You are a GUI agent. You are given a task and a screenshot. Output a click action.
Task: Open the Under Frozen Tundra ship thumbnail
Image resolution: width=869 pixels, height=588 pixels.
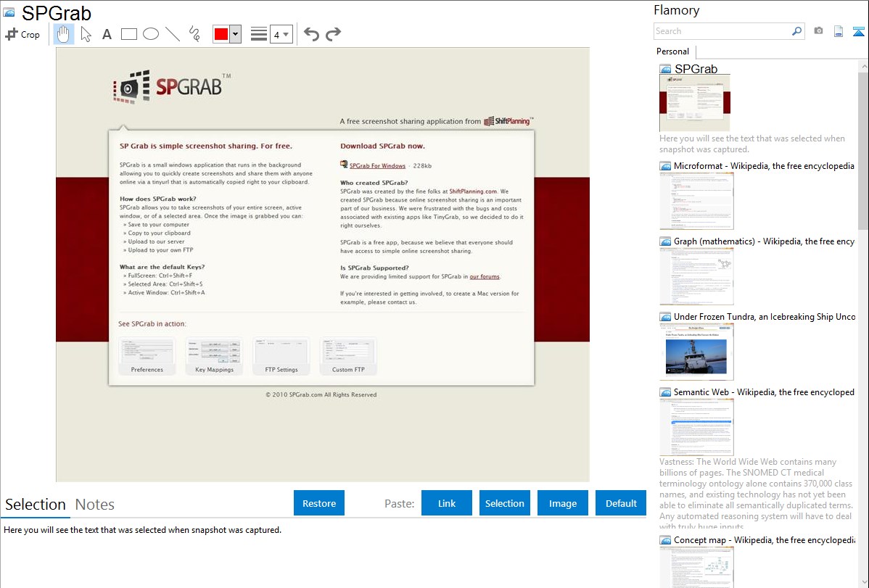[696, 352]
